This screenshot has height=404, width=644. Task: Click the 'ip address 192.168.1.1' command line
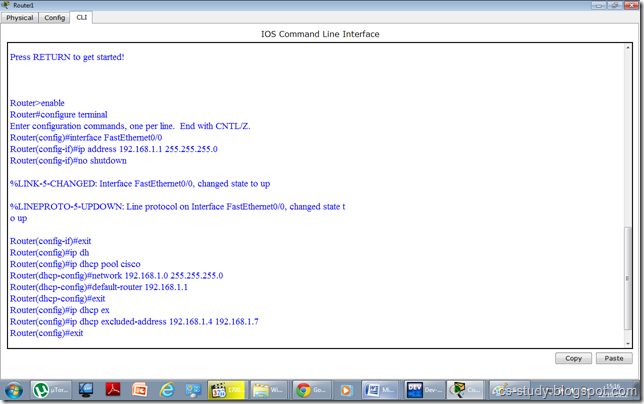(x=114, y=149)
